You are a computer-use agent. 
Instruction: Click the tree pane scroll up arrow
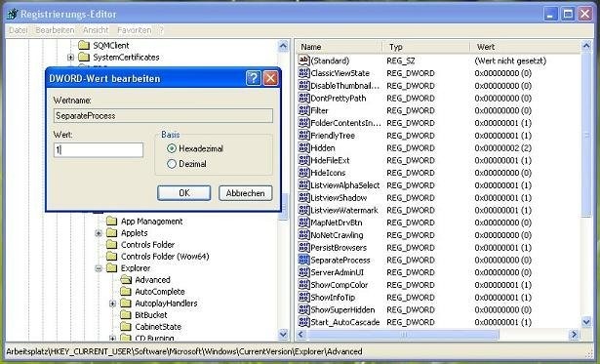coord(283,46)
